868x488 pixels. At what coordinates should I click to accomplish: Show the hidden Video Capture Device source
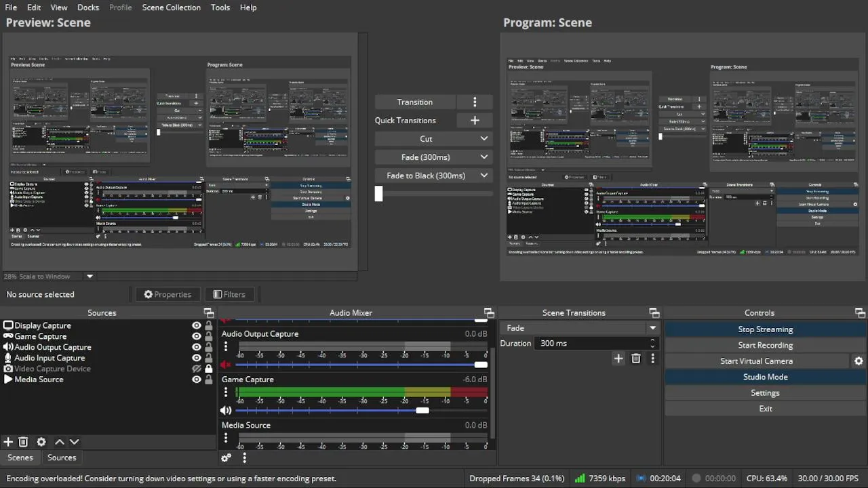click(197, 369)
